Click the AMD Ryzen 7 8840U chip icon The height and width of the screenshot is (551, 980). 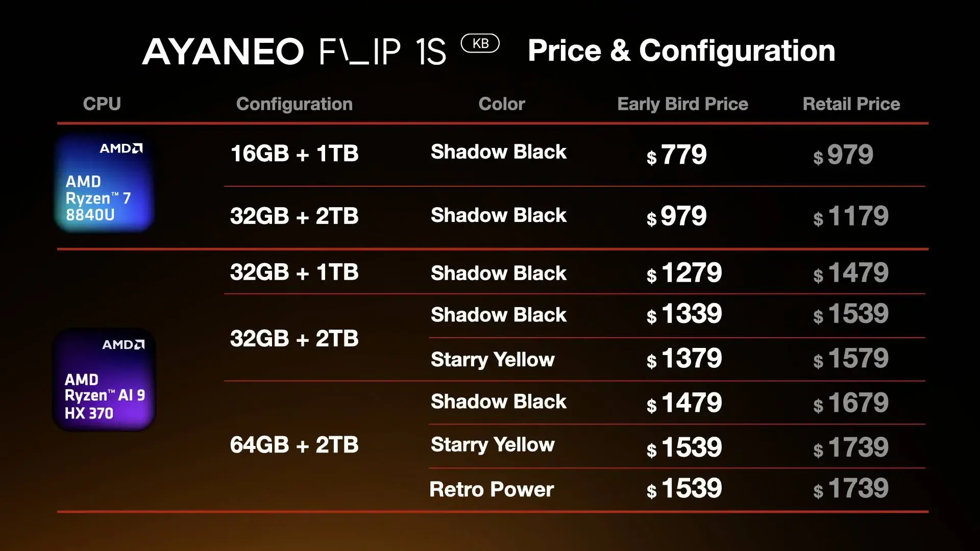pos(104,184)
